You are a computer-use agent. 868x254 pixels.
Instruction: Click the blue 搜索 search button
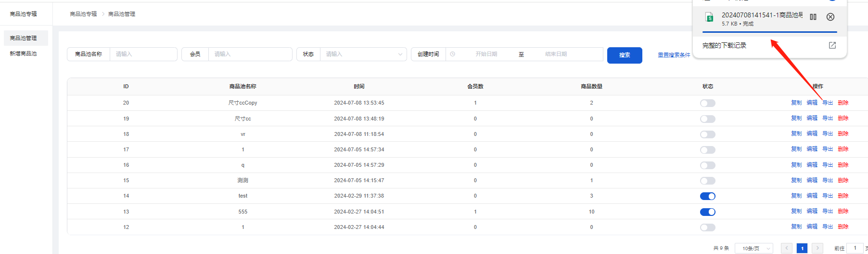coord(625,55)
